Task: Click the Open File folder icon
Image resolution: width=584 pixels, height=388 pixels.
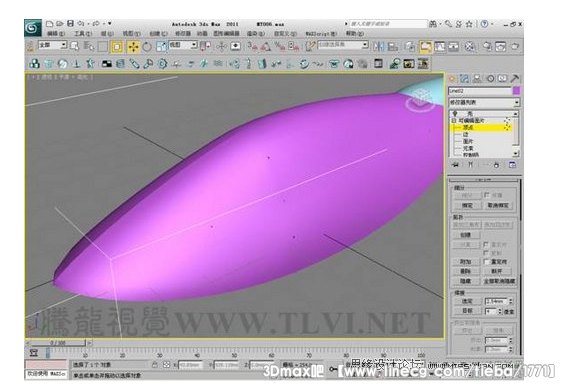Action: pyautogui.click(x=60, y=24)
